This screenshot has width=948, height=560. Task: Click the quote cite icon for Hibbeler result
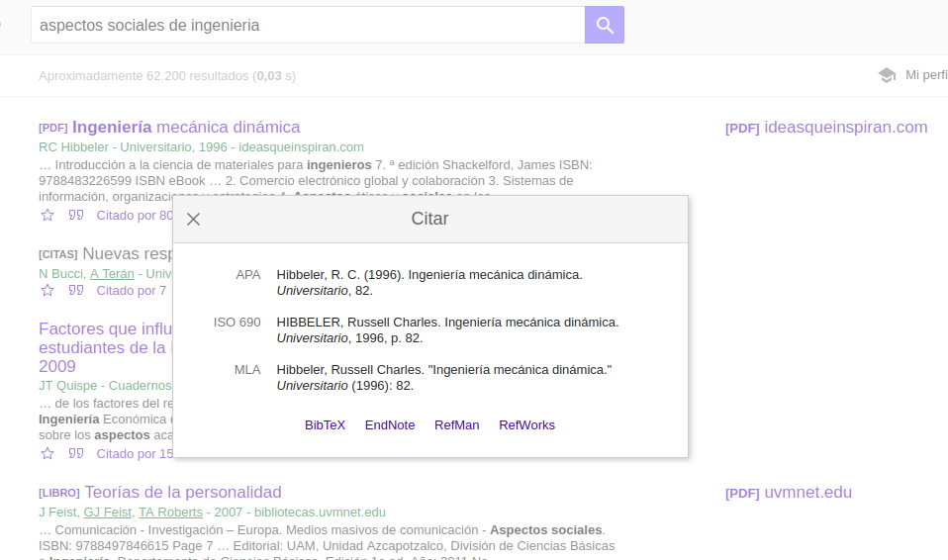point(75,216)
